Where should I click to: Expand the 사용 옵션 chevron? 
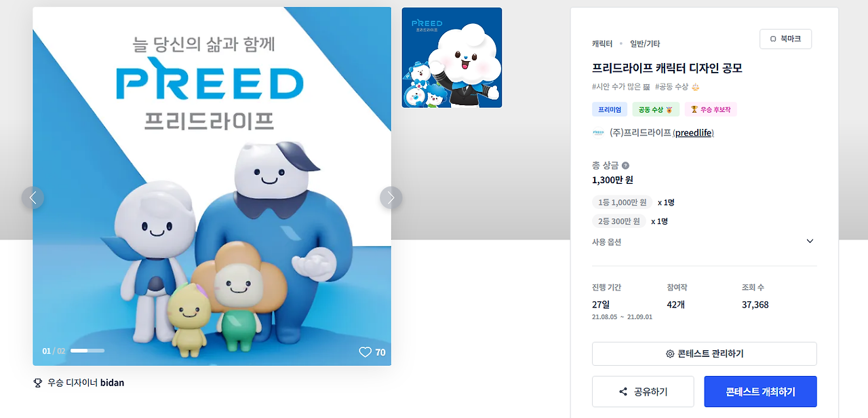click(x=810, y=242)
